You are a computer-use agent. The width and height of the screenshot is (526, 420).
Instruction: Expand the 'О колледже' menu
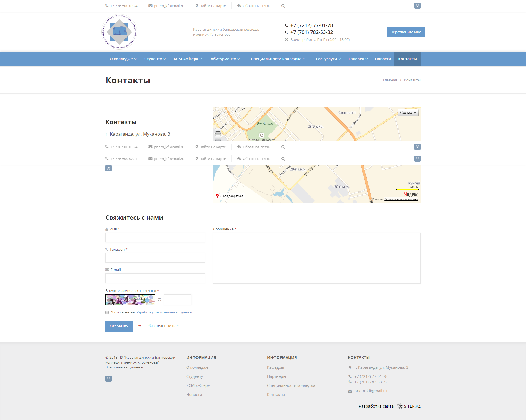pos(123,59)
